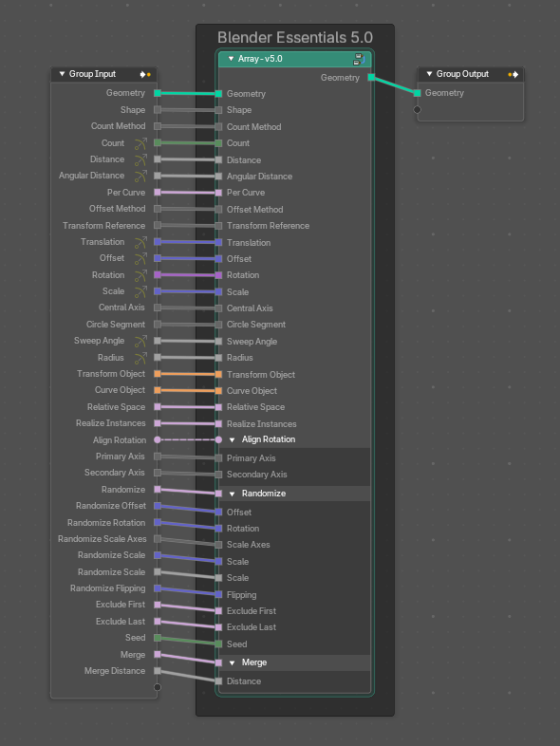
Task: Click the pink Merge panel socket on Array node
Action: pos(218,662)
